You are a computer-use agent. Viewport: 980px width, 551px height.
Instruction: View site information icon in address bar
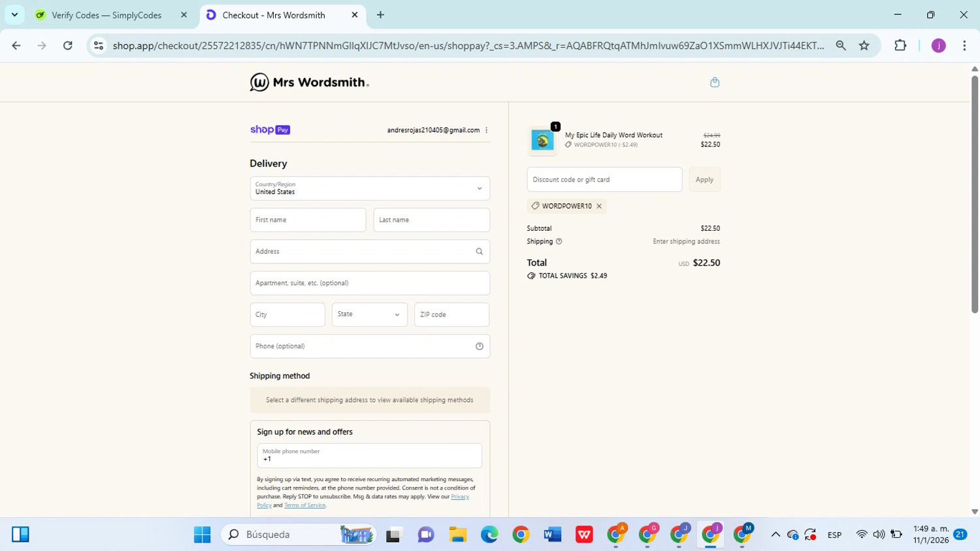click(x=99, y=46)
